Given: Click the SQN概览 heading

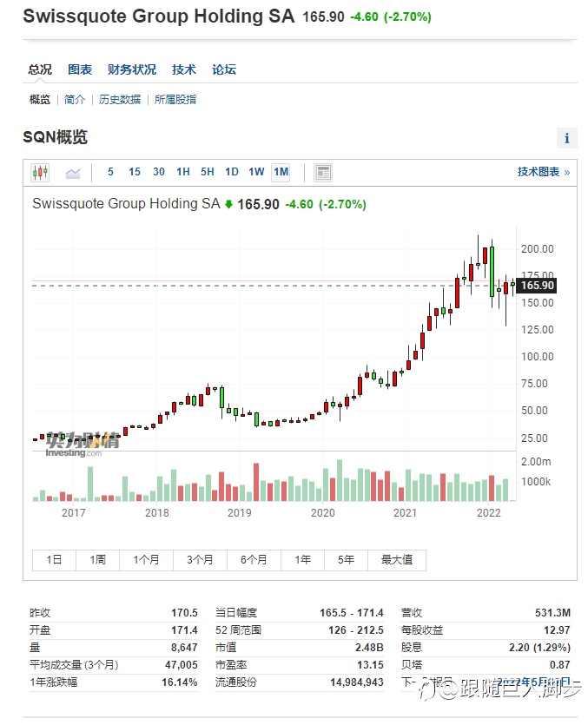Looking at the screenshot, I should (x=55, y=137).
